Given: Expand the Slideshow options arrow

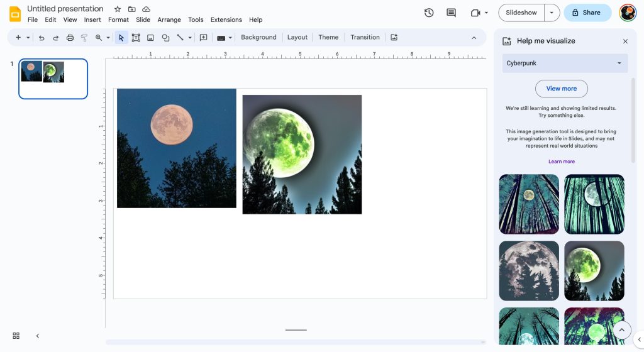Looking at the screenshot, I should [552, 13].
